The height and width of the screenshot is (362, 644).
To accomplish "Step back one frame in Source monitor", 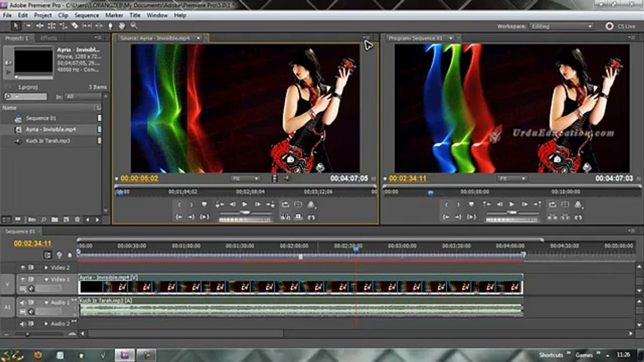I will coord(232,204).
